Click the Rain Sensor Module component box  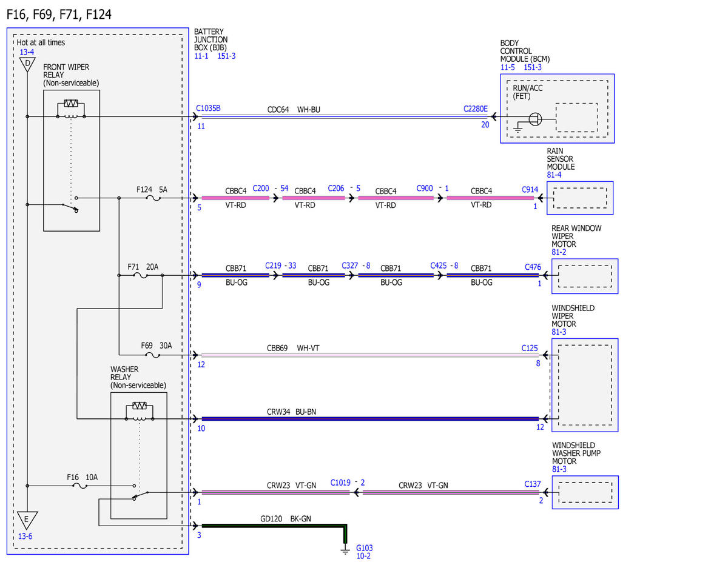(580, 198)
